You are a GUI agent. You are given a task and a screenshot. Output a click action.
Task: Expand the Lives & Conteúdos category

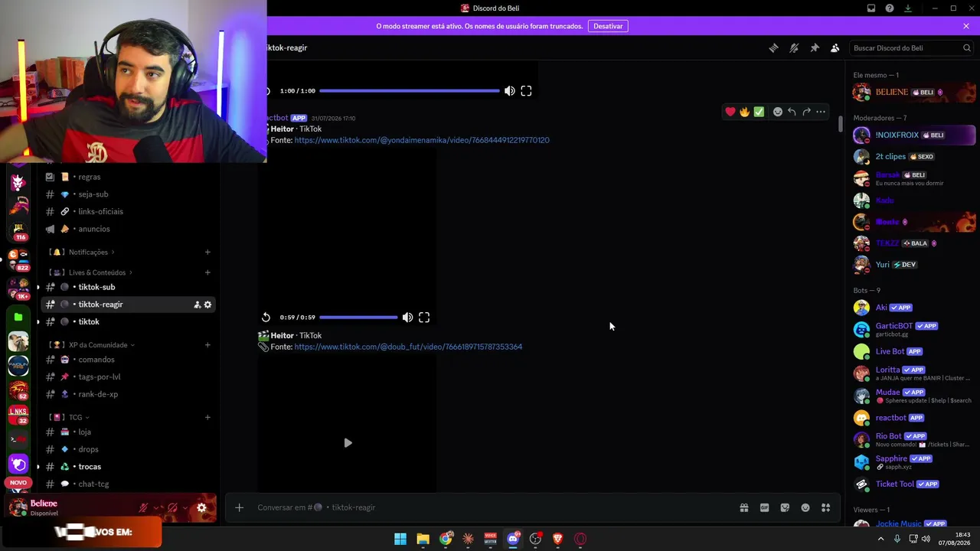[96, 272]
